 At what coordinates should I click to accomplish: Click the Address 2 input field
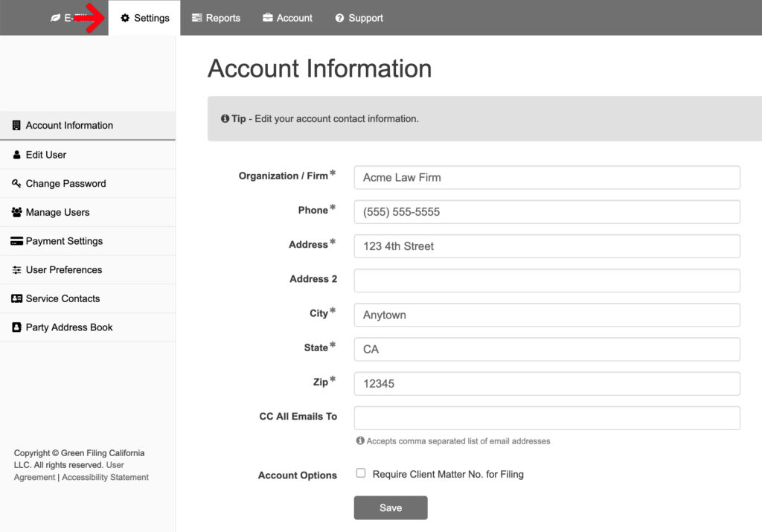pos(547,281)
